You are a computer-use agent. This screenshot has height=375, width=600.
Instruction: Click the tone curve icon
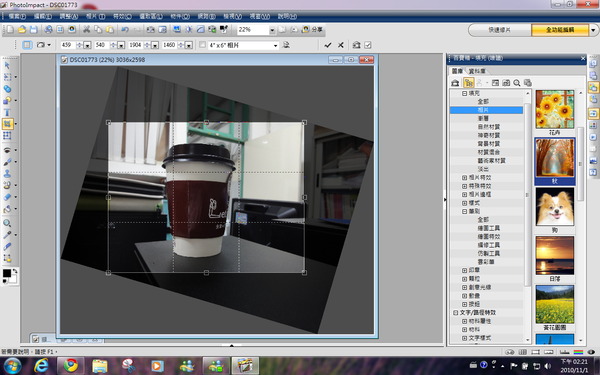click(201, 29)
